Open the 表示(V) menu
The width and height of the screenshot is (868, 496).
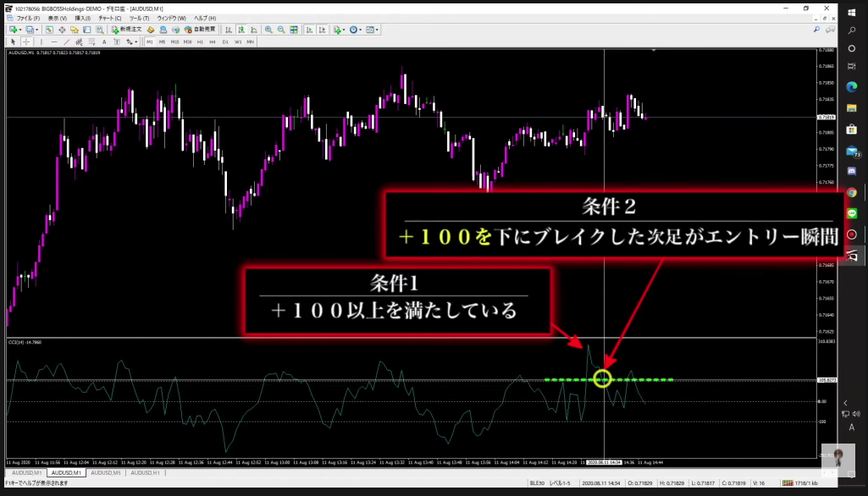tap(58, 19)
